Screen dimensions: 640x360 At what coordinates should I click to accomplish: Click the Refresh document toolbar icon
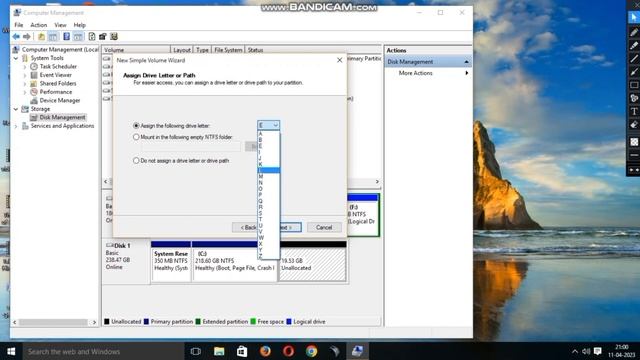pyautogui.click(x=92, y=37)
